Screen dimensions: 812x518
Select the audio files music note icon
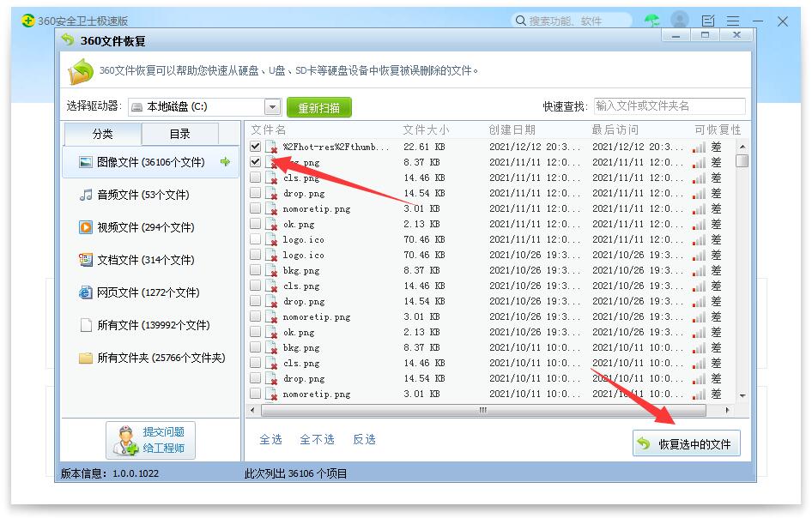pos(86,195)
